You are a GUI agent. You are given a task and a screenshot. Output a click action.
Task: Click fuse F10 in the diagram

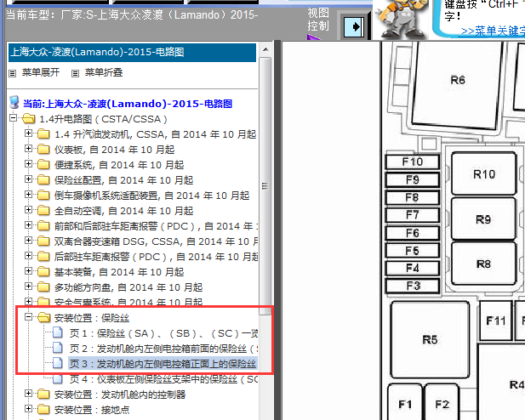coord(413,162)
